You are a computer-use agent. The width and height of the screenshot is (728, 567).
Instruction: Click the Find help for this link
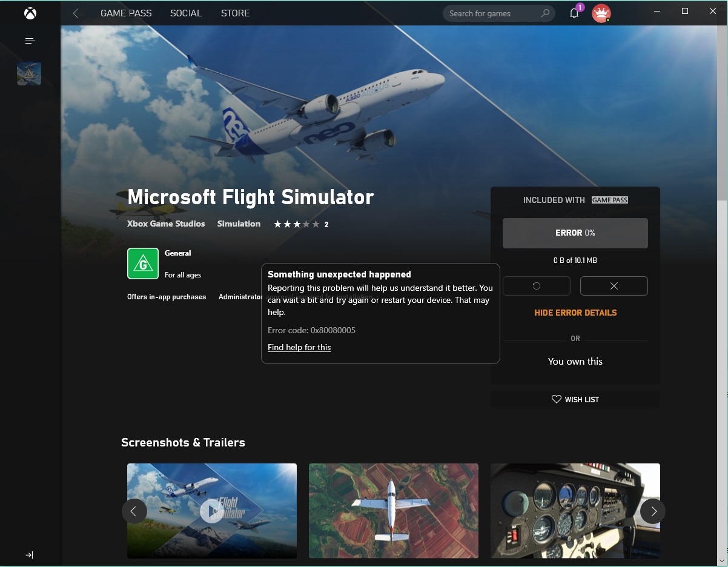click(x=299, y=347)
